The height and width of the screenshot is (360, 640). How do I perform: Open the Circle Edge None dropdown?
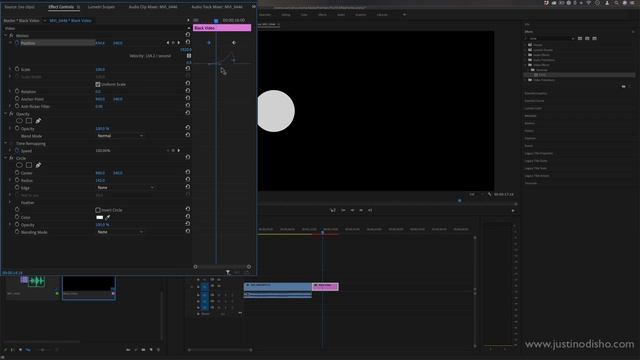click(x=126, y=188)
